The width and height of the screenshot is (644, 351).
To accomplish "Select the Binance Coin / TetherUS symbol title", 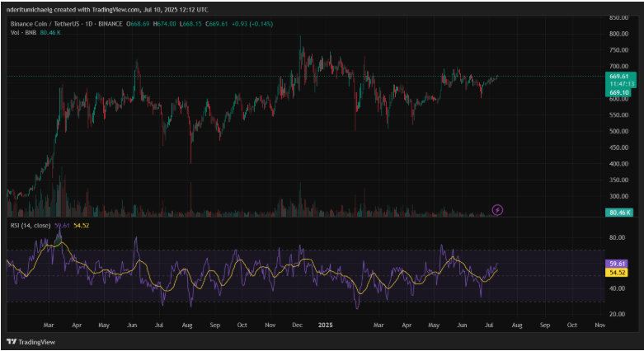I will coord(45,24).
